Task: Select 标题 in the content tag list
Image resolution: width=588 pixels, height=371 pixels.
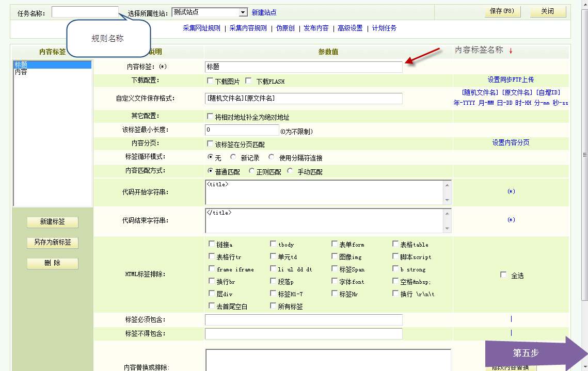Action: [x=53, y=65]
